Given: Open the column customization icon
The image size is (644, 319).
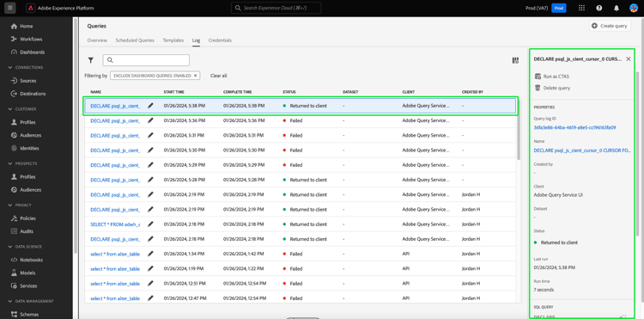Looking at the screenshot, I should point(515,60).
